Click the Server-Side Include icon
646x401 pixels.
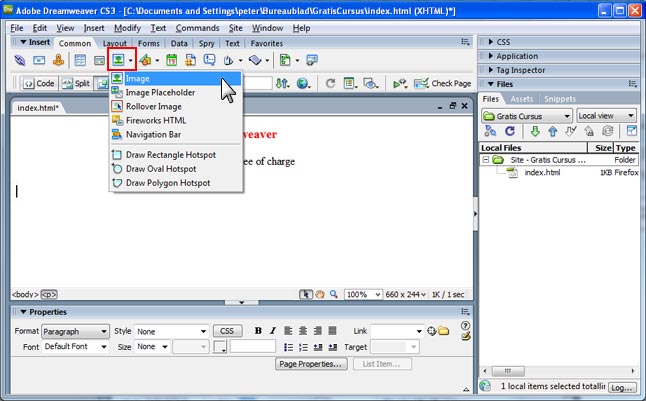point(190,60)
